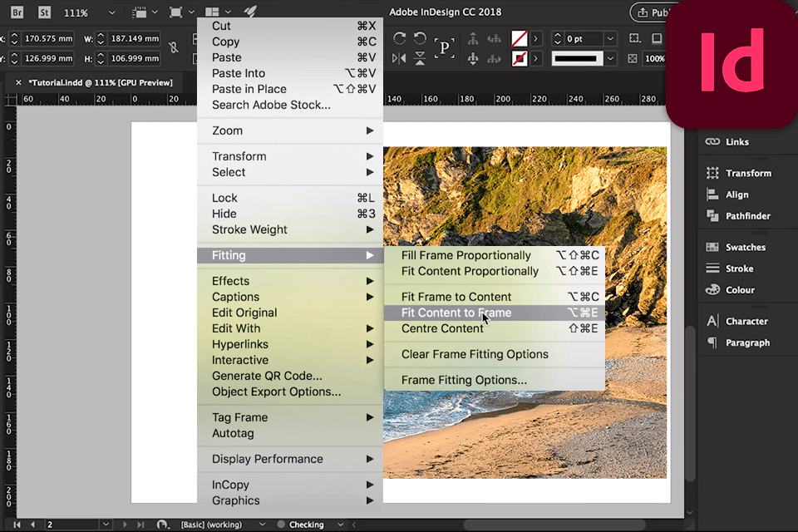Open the Pathfinder panel icon
This screenshot has height=532, width=798.
point(712,216)
